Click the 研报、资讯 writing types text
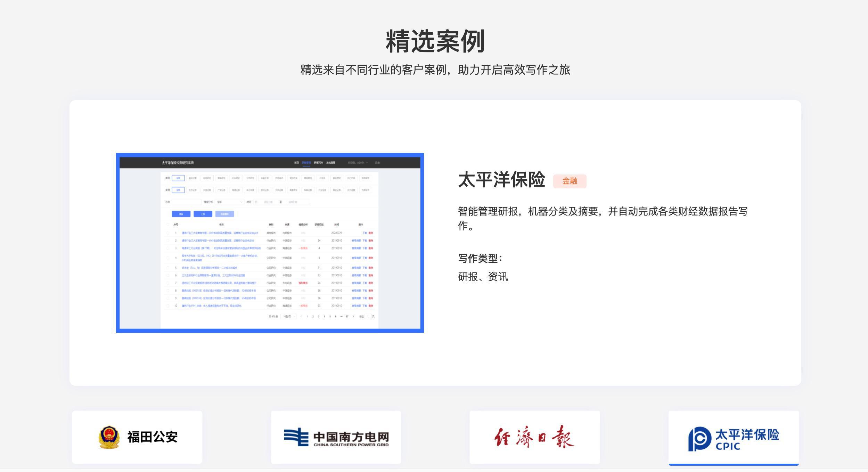Viewport: 868px width, 472px height. point(483,277)
